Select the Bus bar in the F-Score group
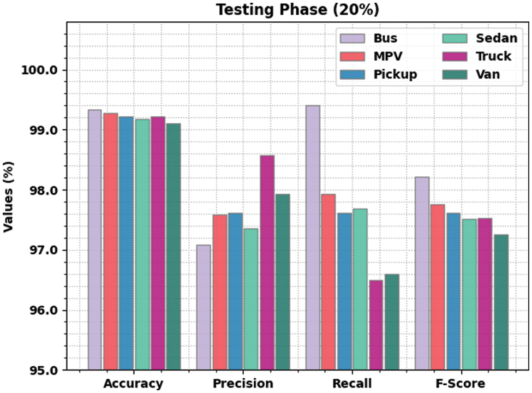This screenshot has height=393, width=532. click(x=422, y=273)
